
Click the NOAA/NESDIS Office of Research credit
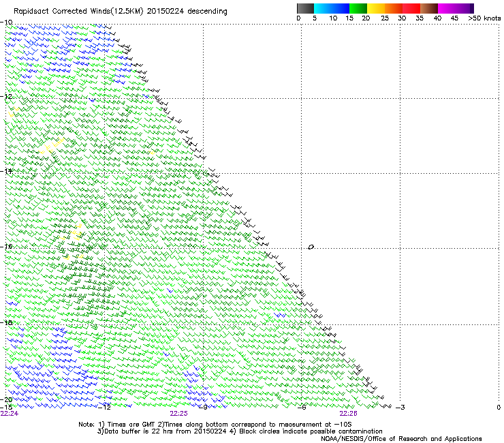(401, 439)
